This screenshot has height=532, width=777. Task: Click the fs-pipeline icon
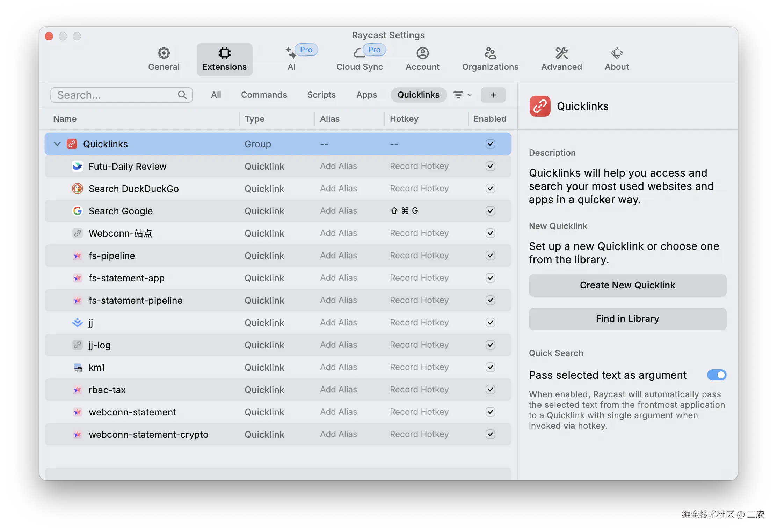click(x=77, y=256)
